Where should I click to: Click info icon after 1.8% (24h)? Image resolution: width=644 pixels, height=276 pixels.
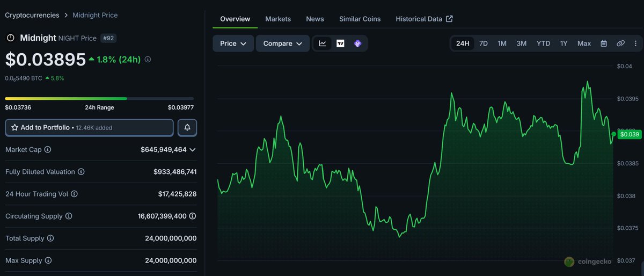[148, 60]
